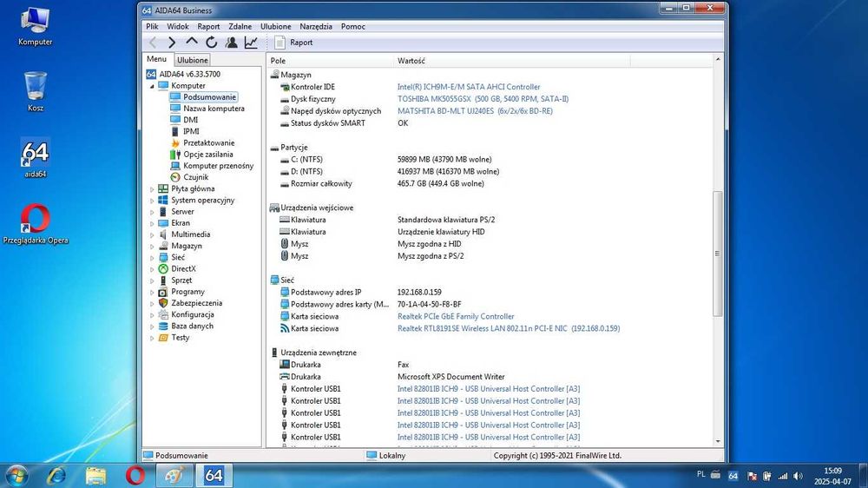Open Realtek RTL8191SE Wireless LAN link
The height and width of the screenshot is (488, 868).
click(508, 328)
